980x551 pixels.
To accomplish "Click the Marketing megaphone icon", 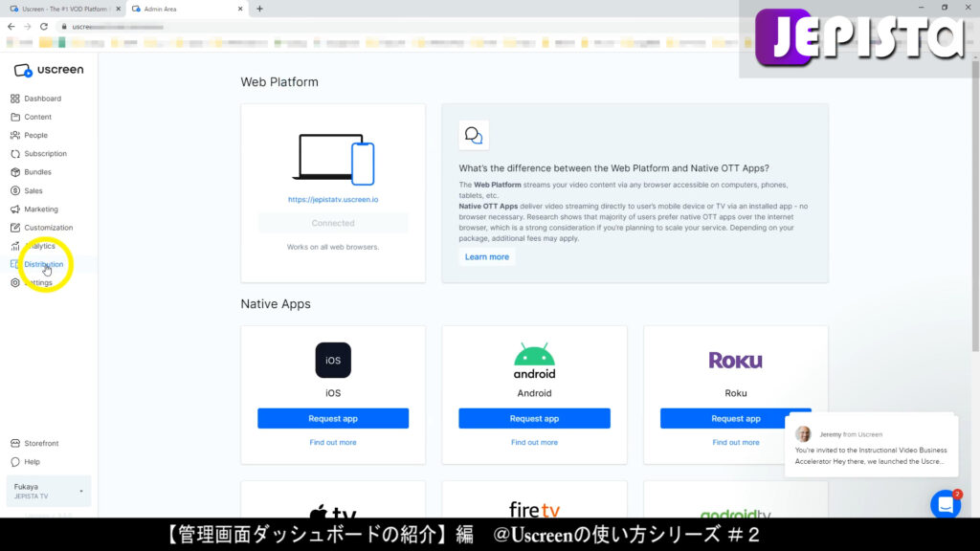I will [x=15, y=209].
